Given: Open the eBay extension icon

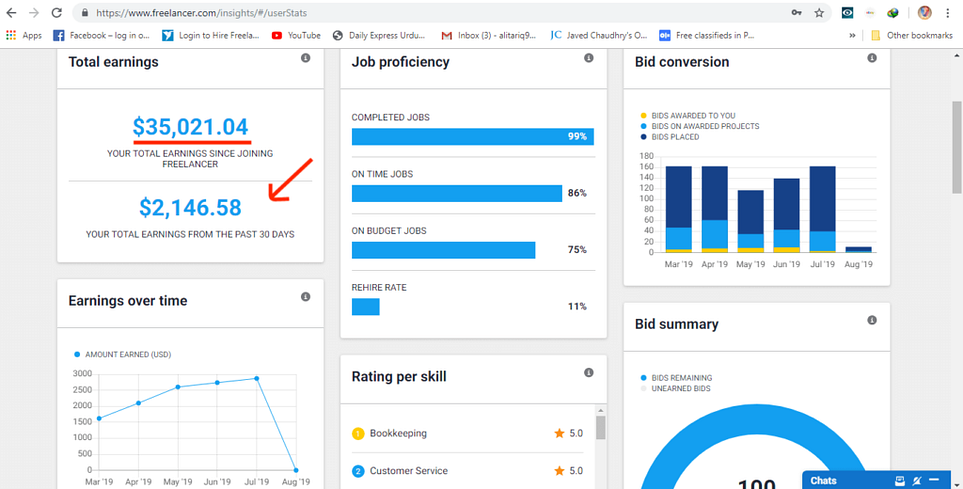Looking at the screenshot, I should coord(870,13).
